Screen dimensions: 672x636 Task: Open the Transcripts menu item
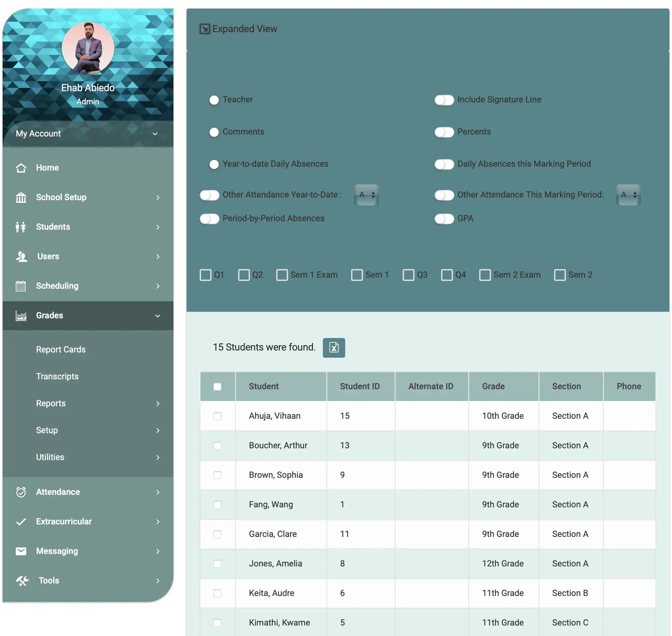click(57, 376)
